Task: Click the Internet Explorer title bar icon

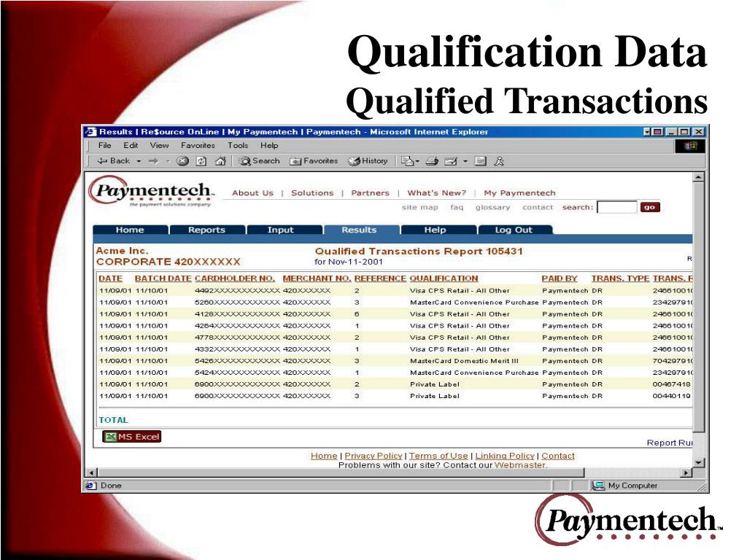Action: click(90, 132)
